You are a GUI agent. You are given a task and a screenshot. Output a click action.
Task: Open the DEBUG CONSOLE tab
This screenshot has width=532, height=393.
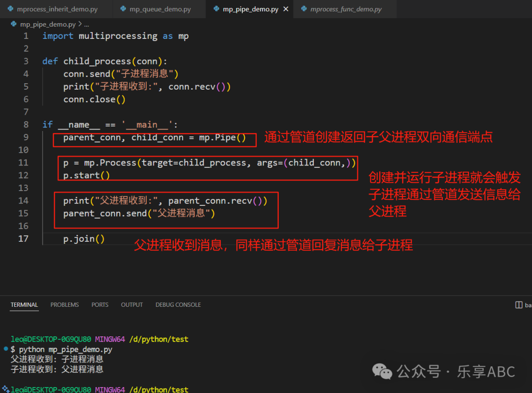(178, 304)
